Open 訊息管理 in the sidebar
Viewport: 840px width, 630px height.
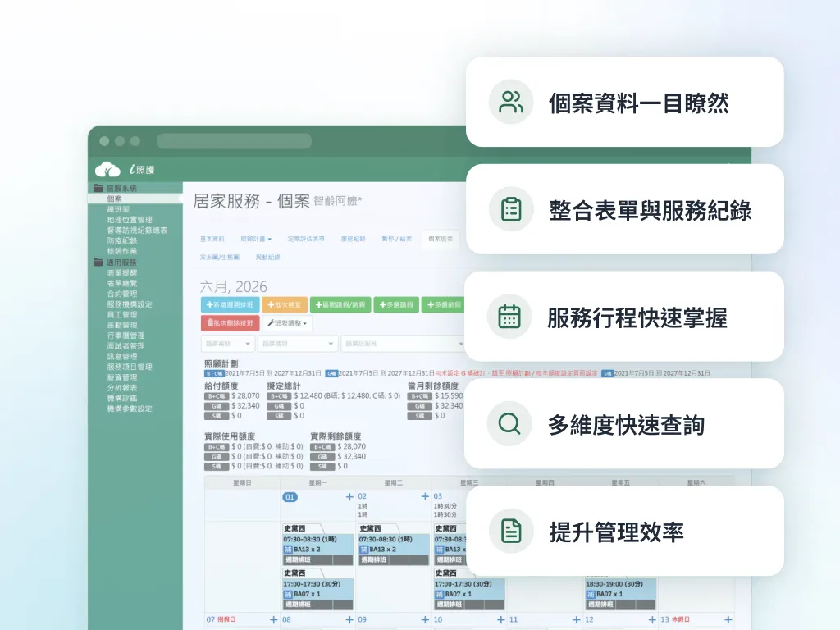(x=121, y=356)
